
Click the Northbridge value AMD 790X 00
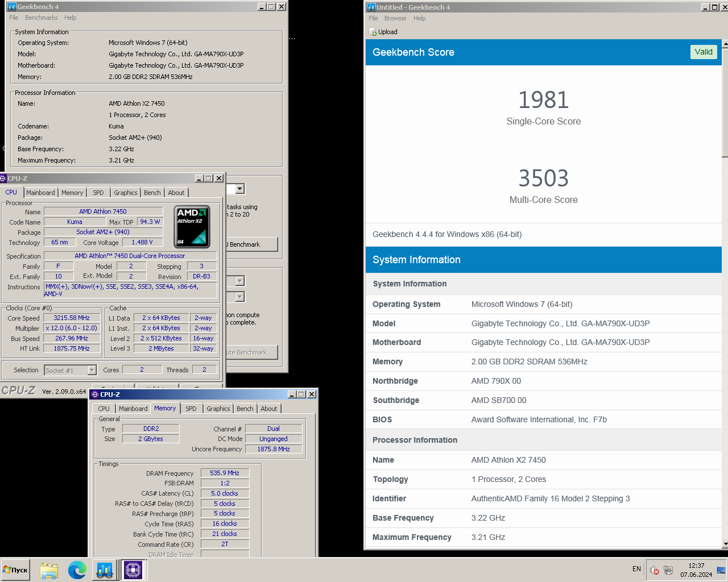(x=496, y=381)
